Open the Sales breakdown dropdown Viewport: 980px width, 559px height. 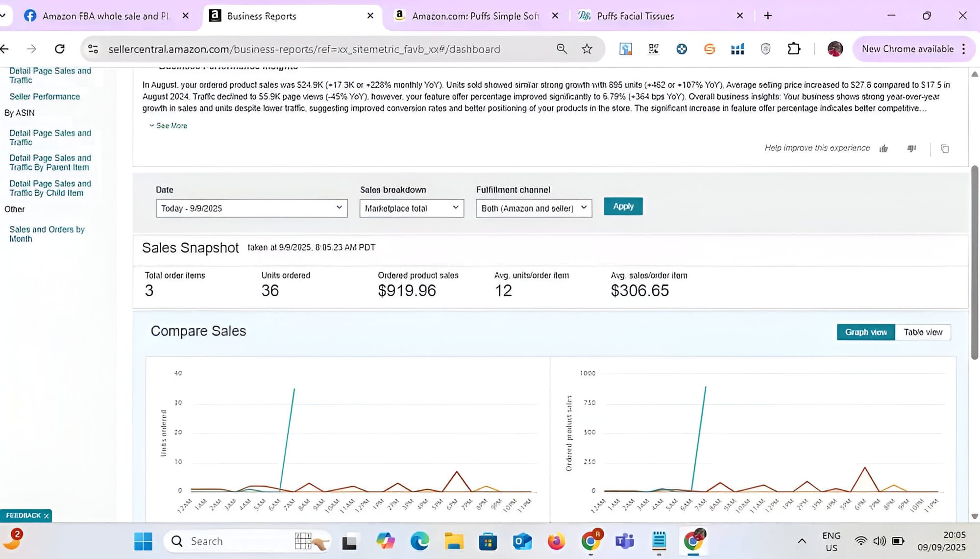tap(412, 208)
